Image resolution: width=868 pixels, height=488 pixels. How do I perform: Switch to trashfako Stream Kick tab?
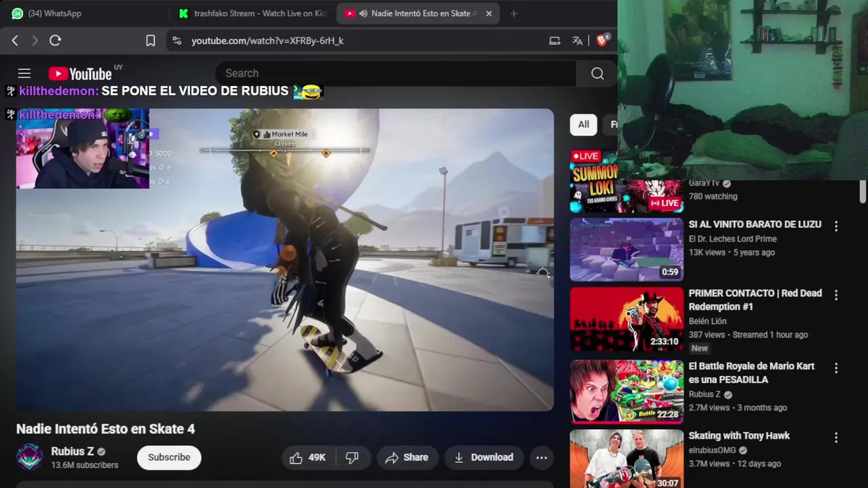(x=252, y=14)
